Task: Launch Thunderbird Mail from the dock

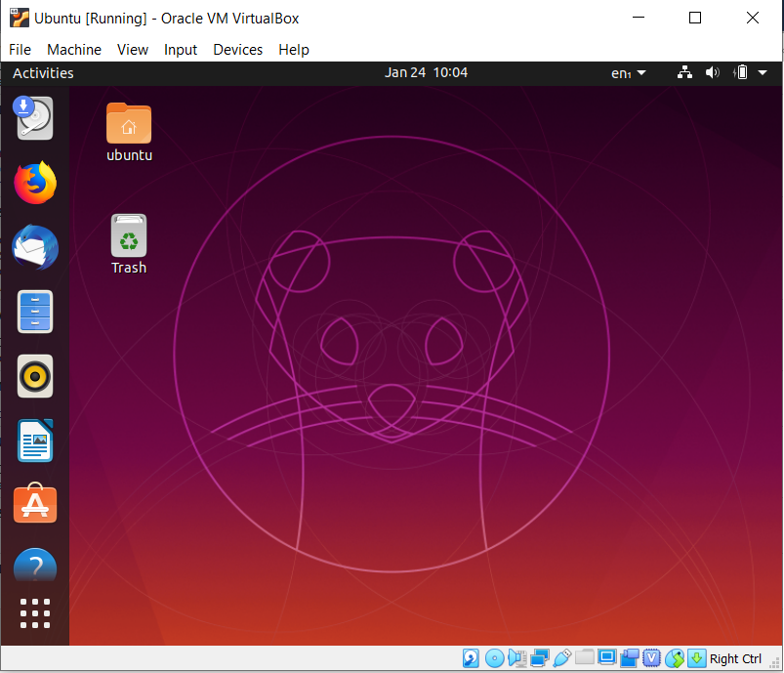Action: point(35,248)
